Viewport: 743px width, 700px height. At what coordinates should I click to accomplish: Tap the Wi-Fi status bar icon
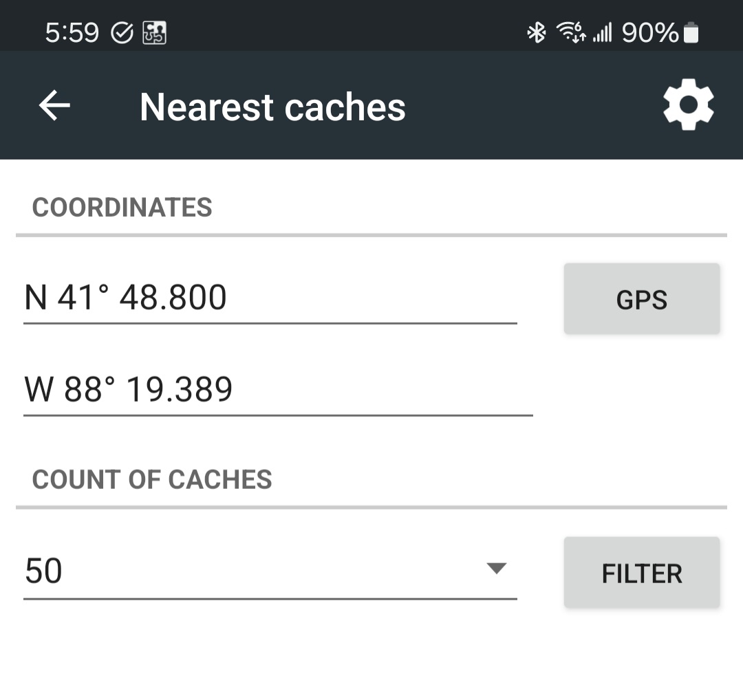[570, 32]
